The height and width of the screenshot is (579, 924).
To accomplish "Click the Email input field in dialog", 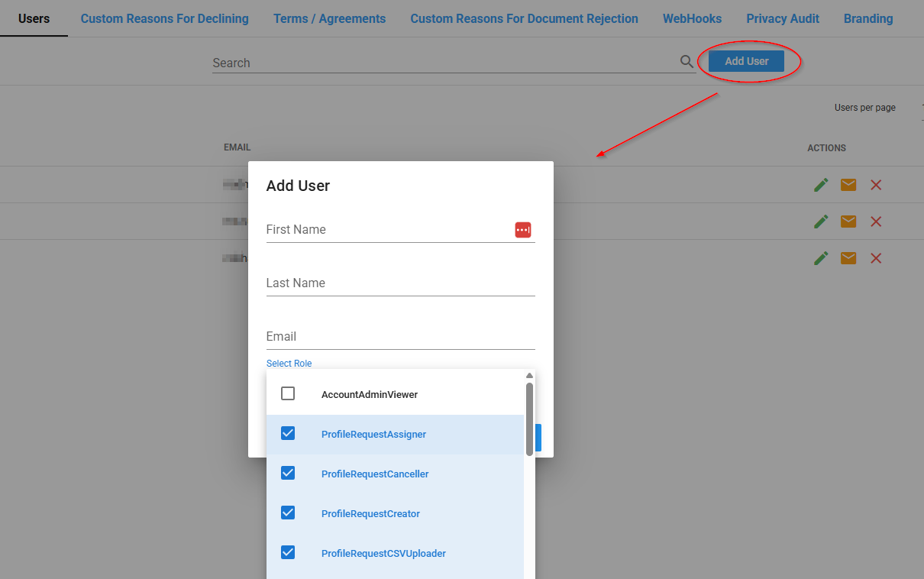I will [400, 337].
